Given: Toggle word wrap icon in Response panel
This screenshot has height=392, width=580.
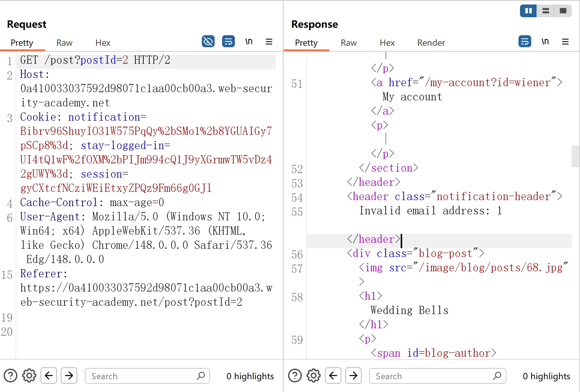Looking at the screenshot, I should tap(525, 41).
